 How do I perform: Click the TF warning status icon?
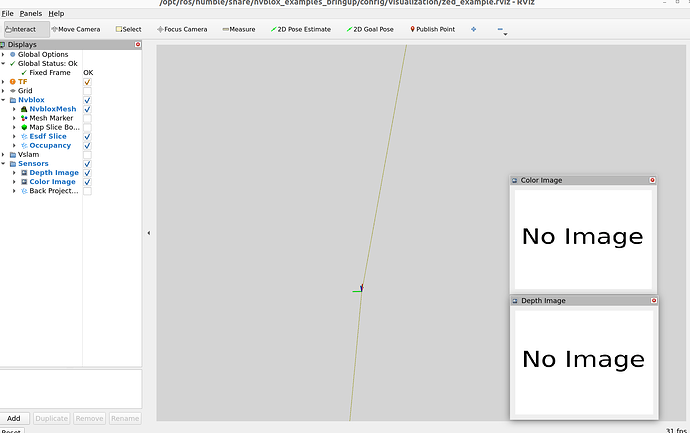[12, 82]
